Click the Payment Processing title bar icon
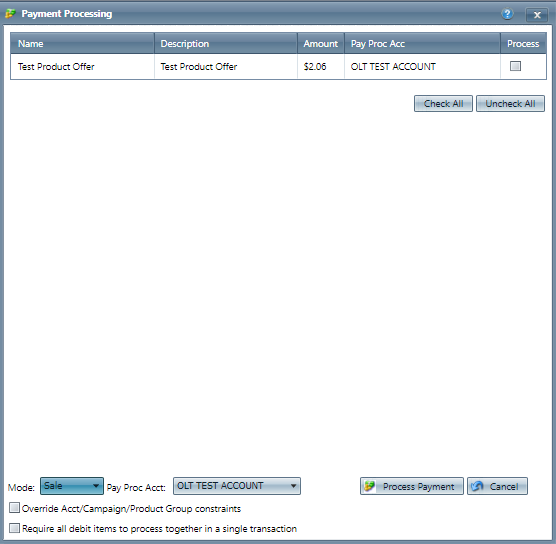 coord(11,13)
